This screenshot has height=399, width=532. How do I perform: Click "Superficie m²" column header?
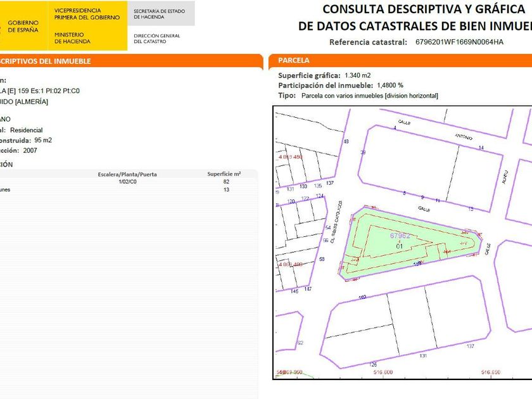click(x=224, y=174)
